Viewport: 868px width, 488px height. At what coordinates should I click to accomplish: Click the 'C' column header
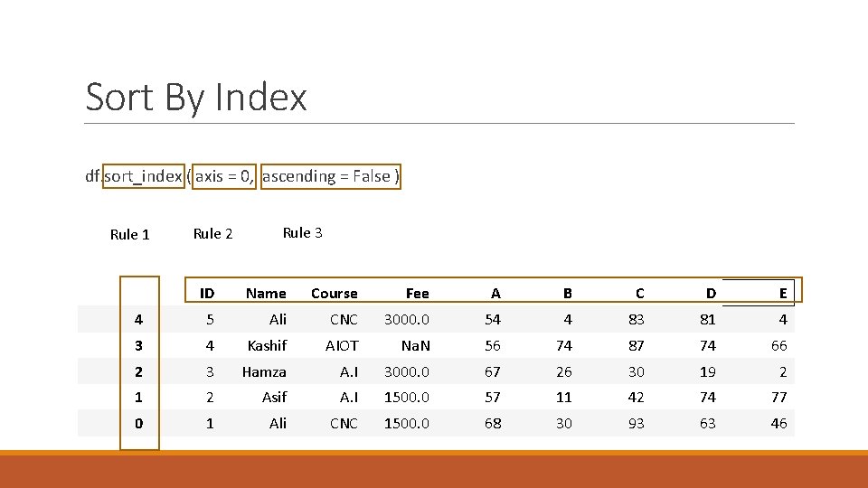point(639,293)
